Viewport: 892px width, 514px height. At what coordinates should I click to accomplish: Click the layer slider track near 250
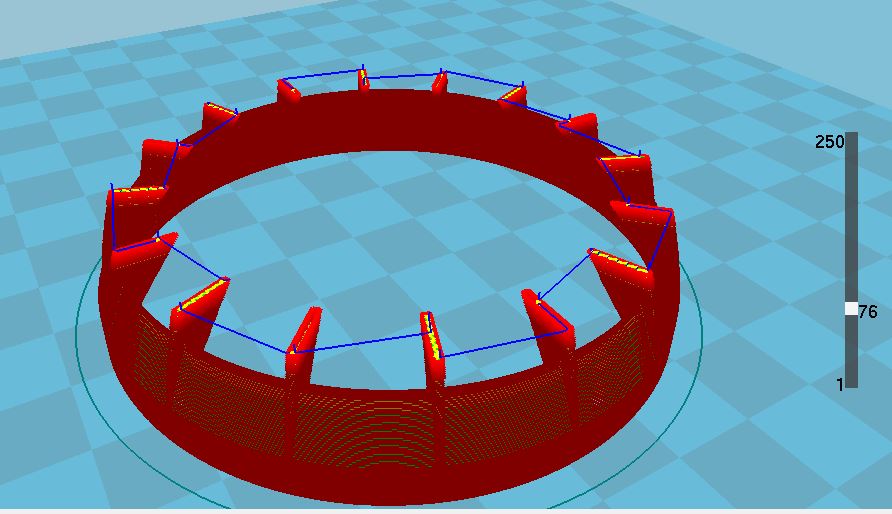click(851, 142)
